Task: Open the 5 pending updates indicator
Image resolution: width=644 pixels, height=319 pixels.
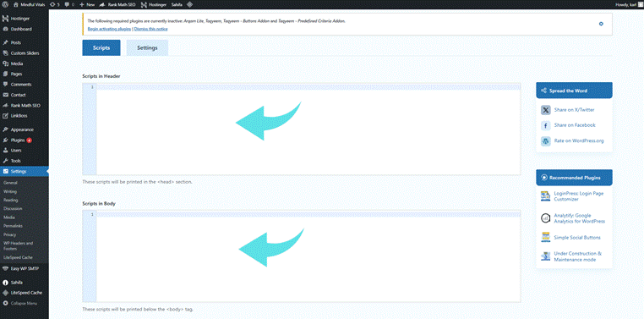Action: point(55,4)
